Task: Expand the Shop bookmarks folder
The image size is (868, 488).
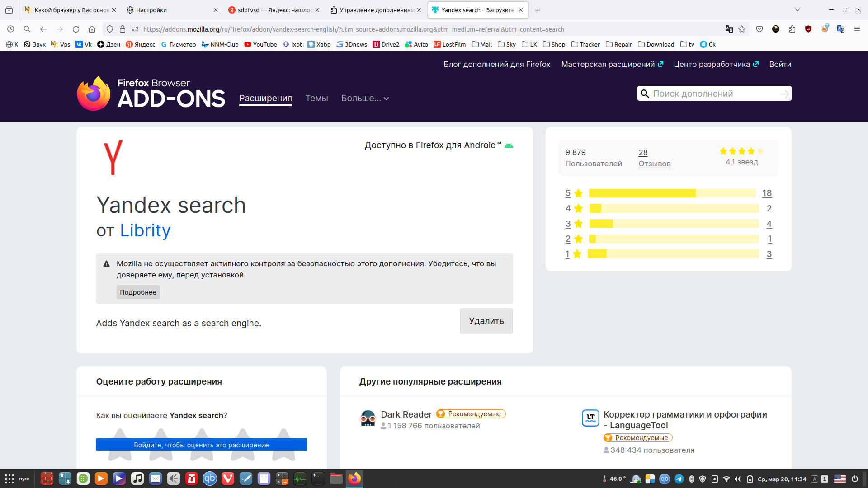Action: (x=554, y=44)
